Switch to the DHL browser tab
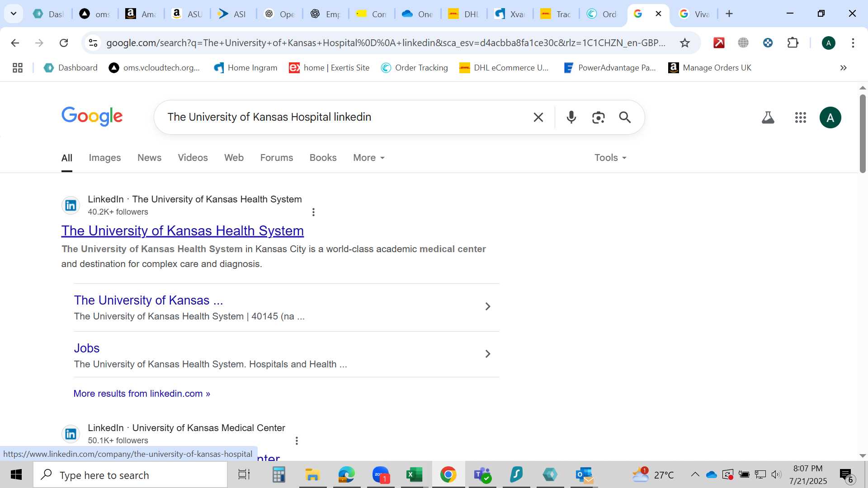 (463, 14)
